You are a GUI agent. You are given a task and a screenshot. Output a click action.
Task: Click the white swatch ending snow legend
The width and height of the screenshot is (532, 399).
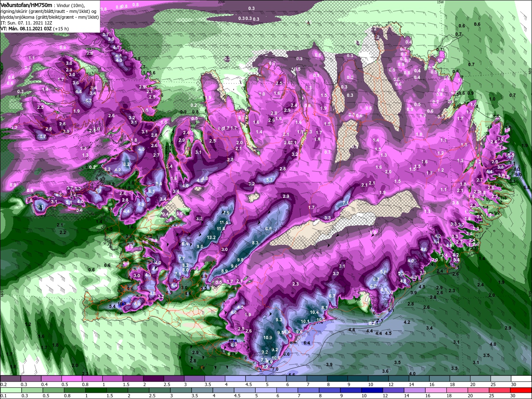coord(521,379)
